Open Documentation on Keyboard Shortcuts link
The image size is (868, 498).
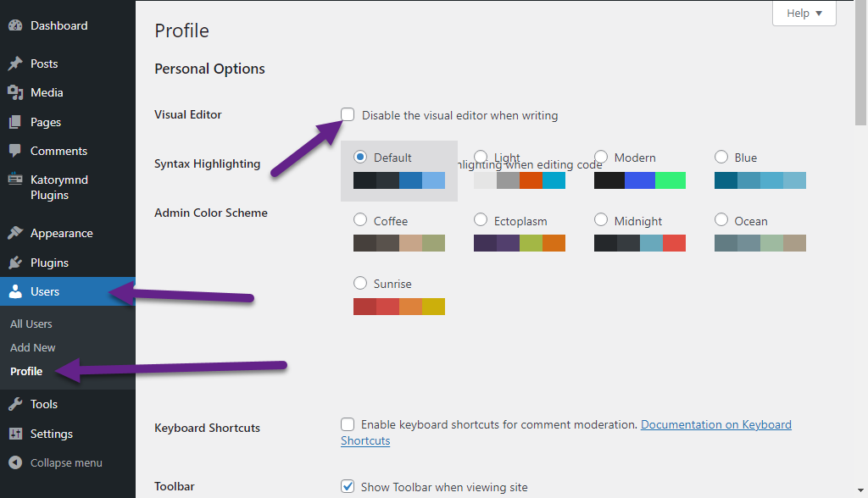716,423
